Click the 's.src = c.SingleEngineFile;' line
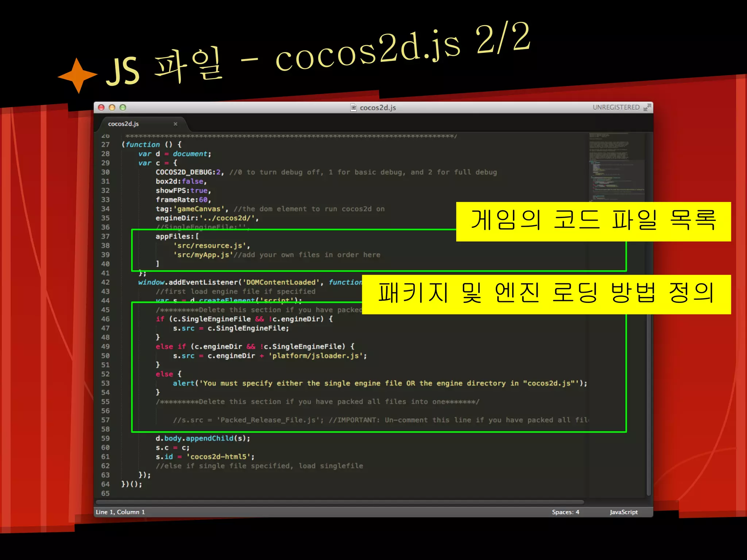The height and width of the screenshot is (560, 747). pyautogui.click(x=231, y=328)
